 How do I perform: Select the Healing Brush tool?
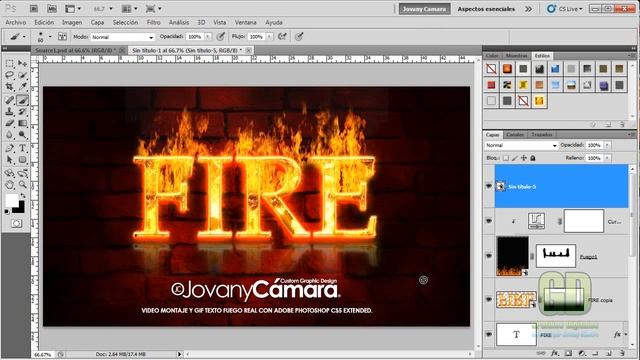tap(9, 100)
